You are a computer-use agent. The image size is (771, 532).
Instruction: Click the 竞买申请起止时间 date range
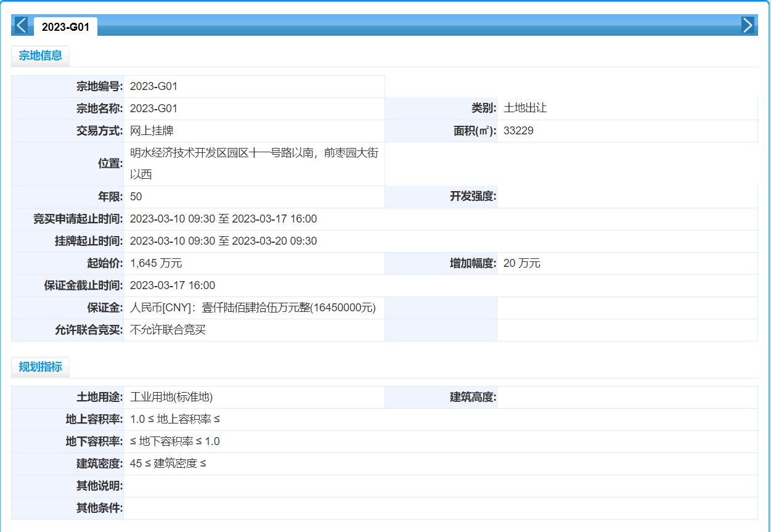pyautogui.click(x=224, y=219)
